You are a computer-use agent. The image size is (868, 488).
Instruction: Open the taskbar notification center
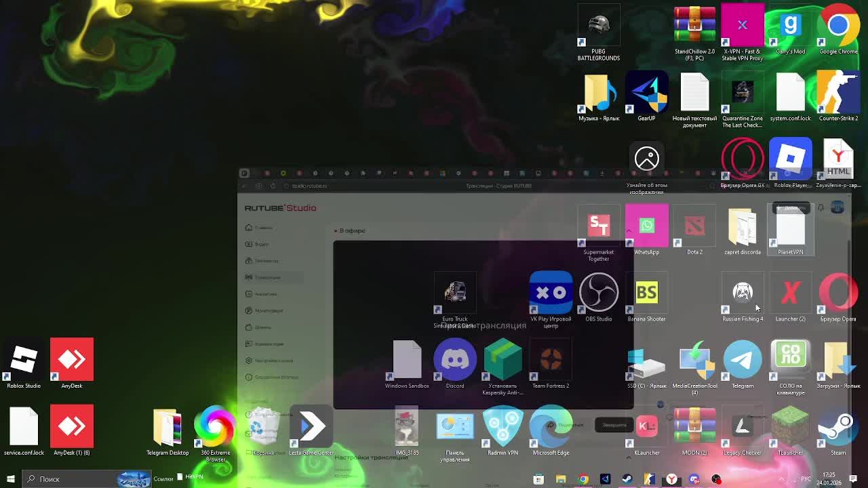[x=853, y=479]
